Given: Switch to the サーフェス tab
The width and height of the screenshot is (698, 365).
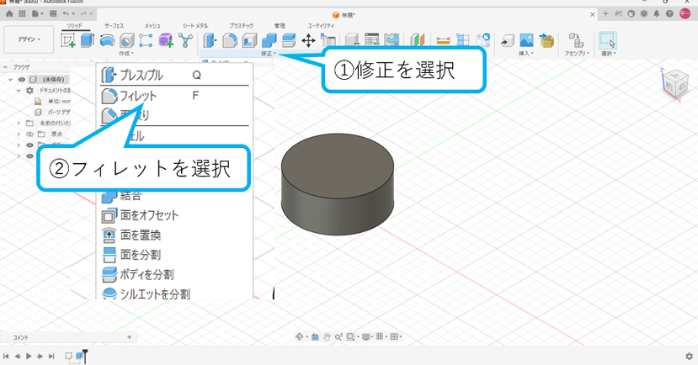Looking at the screenshot, I should [114, 26].
